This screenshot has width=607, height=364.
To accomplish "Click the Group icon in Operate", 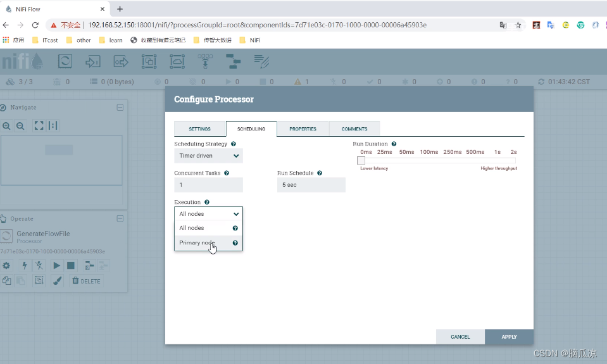I will [x=39, y=280].
